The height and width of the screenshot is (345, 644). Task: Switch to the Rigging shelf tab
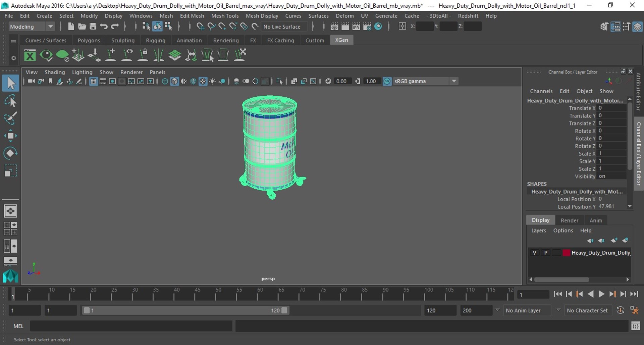click(x=156, y=40)
